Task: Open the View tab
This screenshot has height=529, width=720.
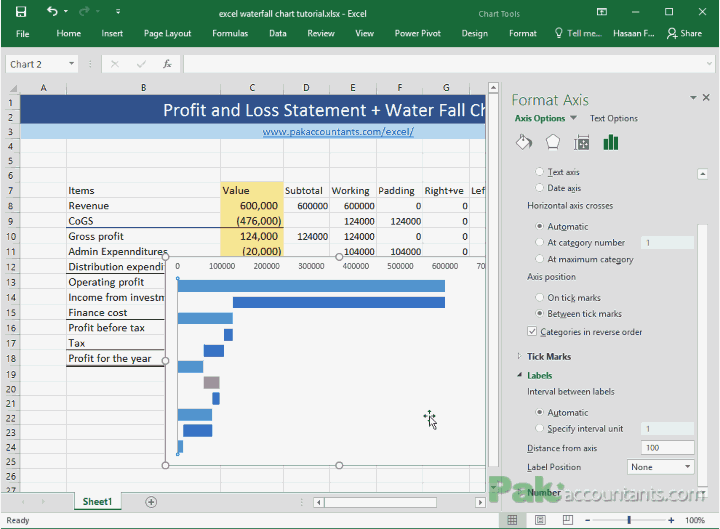Action: pyautogui.click(x=364, y=34)
